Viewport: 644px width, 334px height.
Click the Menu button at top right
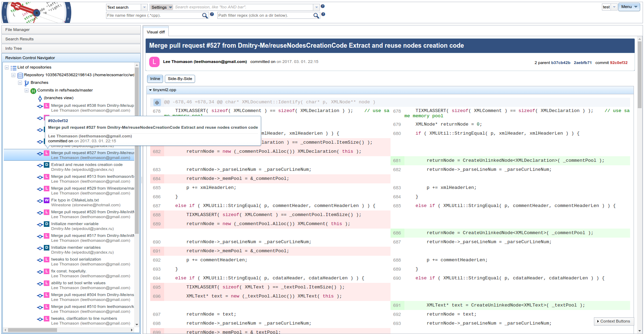[629, 7]
